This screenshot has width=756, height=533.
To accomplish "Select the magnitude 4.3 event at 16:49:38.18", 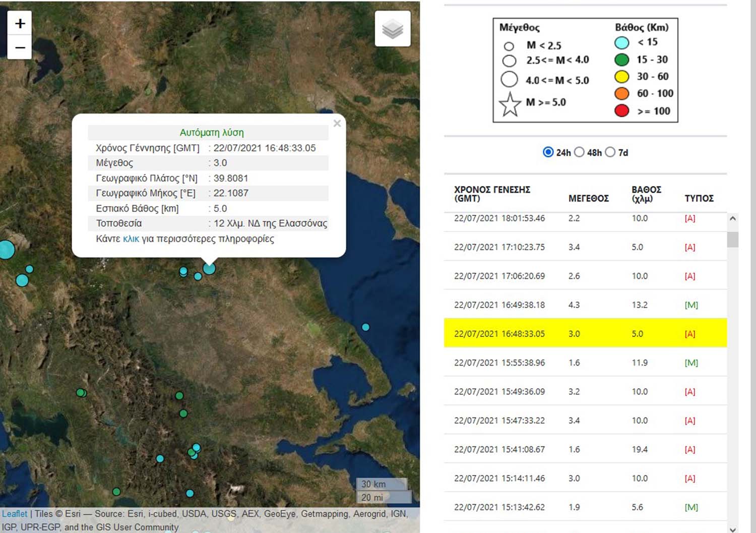I will click(585, 305).
